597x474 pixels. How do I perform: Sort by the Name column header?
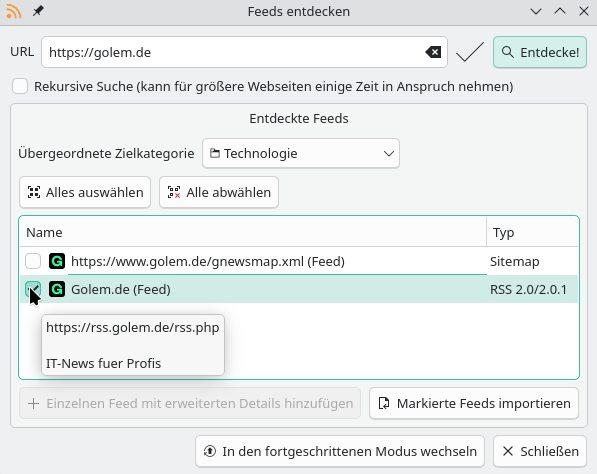pyautogui.click(x=253, y=232)
